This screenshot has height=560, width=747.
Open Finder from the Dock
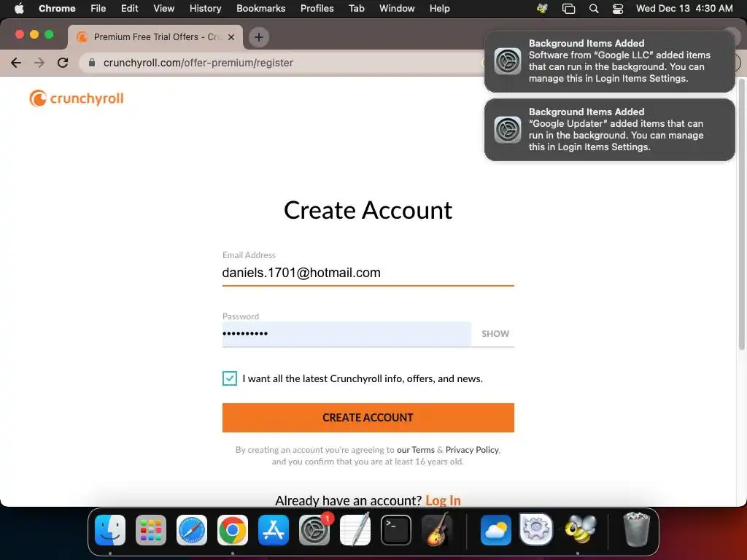[110, 530]
